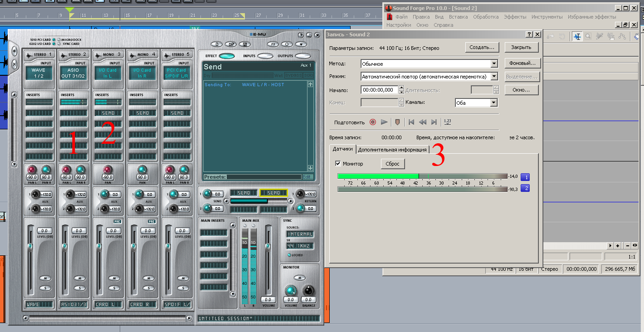Go to end in the record dialog
The height and width of the screenshot is (332, 644).
[434, 122]
